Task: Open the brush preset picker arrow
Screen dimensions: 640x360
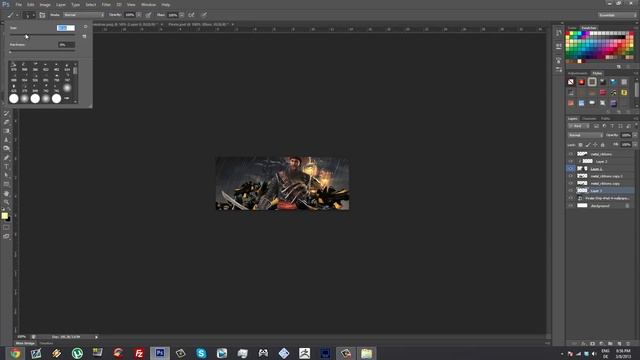Action: pos(33,15)
